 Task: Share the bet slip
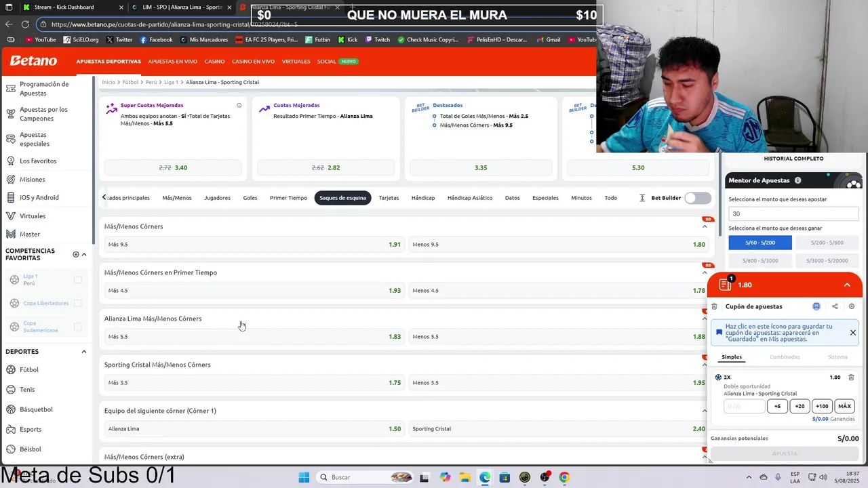coord(835,306)
